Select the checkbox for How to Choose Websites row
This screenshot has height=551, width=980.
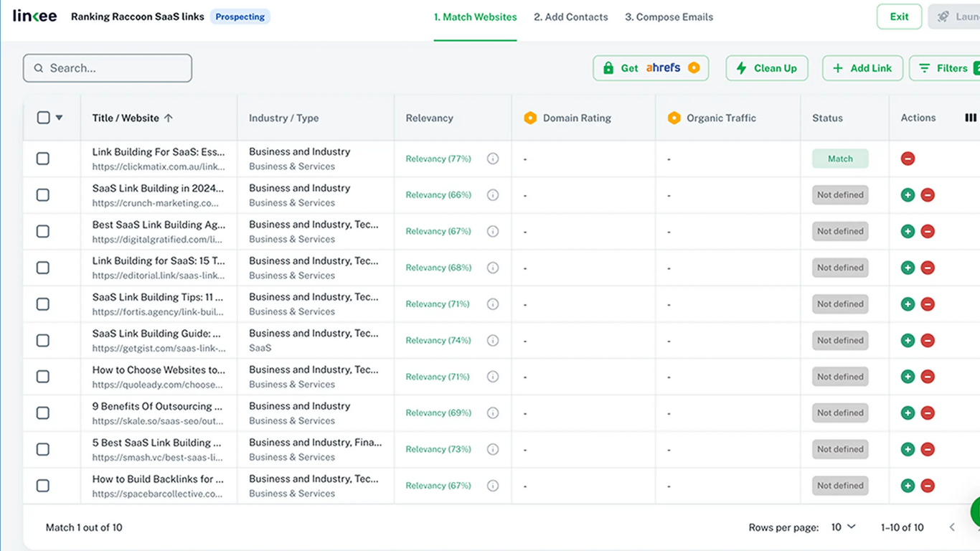click(43, 377)
